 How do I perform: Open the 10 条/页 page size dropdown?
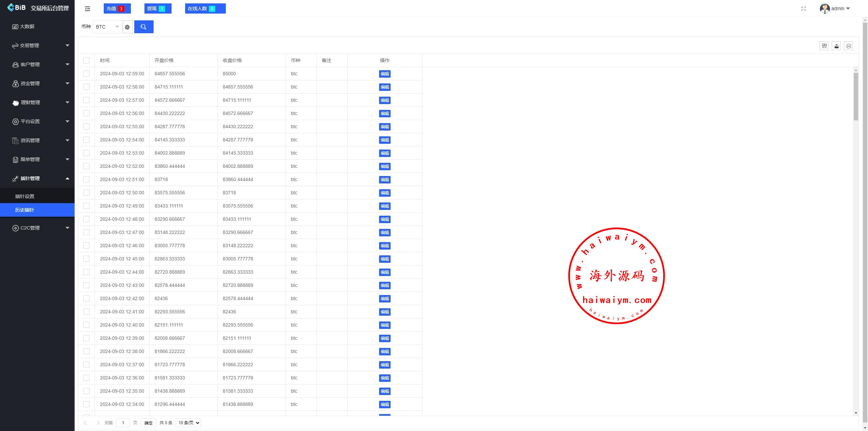(189, 423)
